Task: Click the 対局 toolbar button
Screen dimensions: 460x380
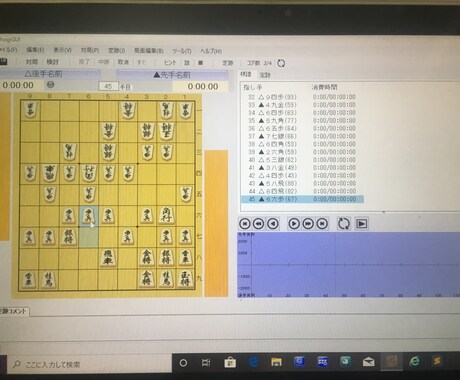Action: tap(32, 62)
